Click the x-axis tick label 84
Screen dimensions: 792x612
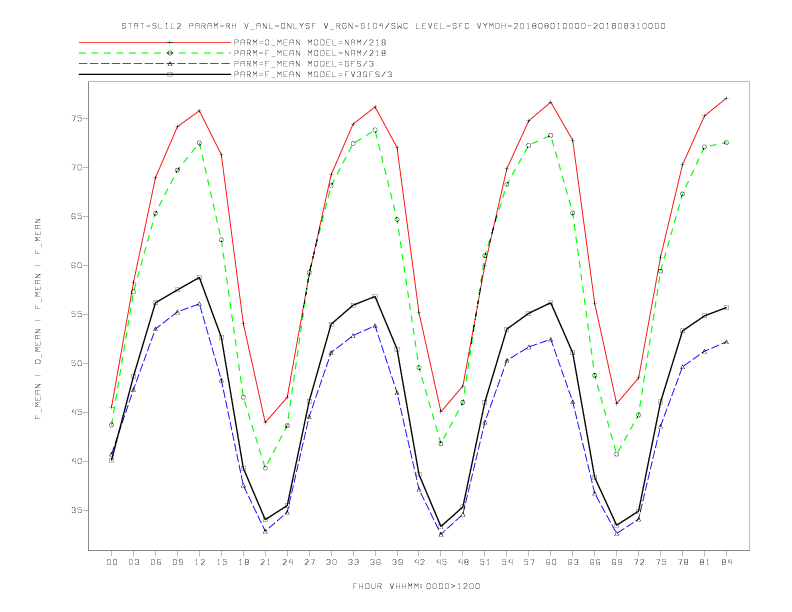click(727, 562)
